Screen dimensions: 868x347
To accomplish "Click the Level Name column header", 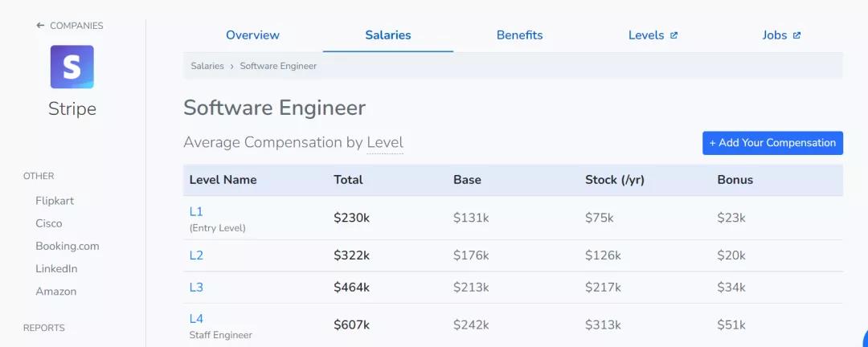I will (223, 180).
